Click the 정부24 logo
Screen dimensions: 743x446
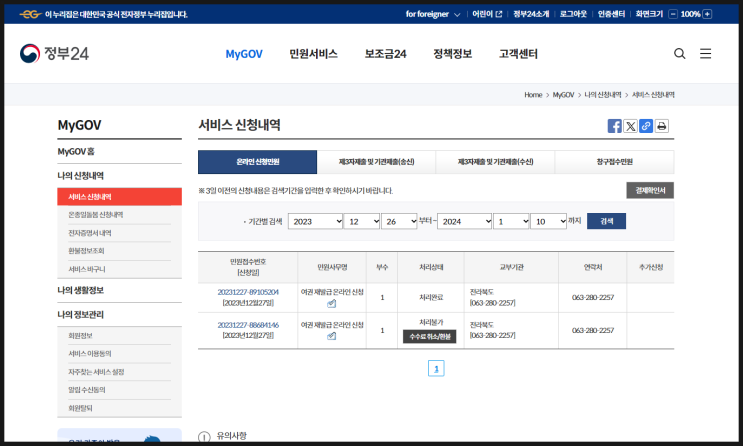tap(54, 54)
